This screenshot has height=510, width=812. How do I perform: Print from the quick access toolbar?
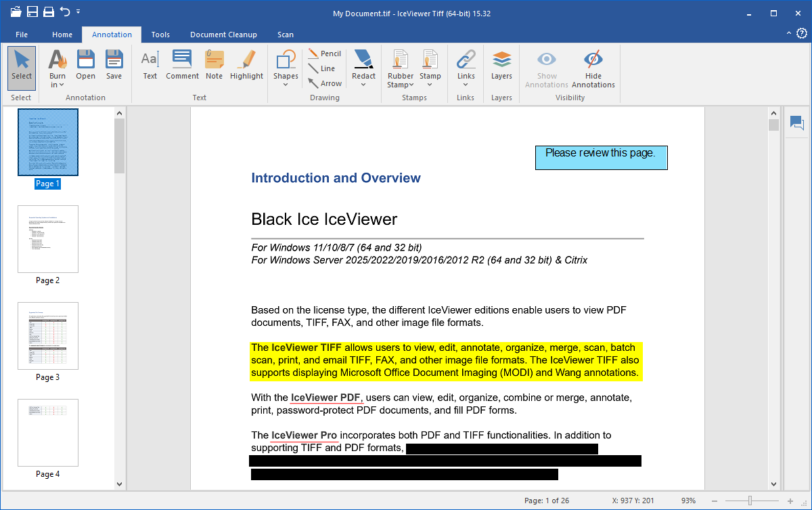tap(49, 12)
